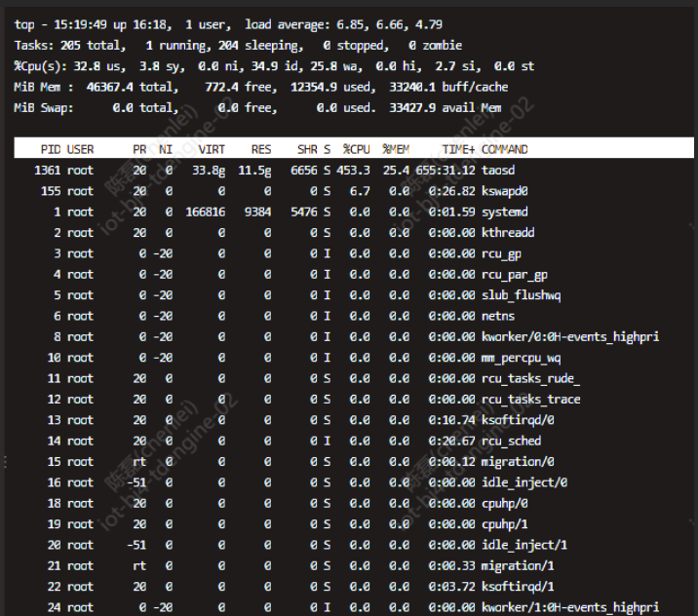Click the 453.3 CPU usage value
Image resolution: width=698 pixels, height=616 pixels.
pyautogui.click(x=354, y=171)
